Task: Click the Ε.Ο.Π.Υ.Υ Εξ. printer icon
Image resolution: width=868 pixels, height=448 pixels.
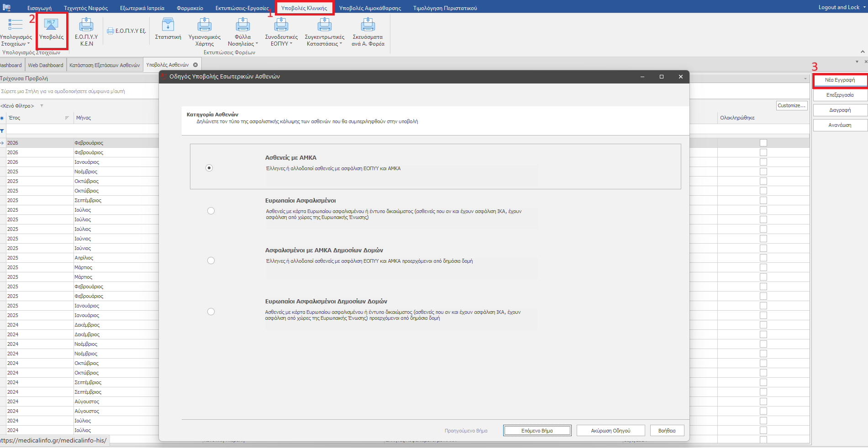Action: [110, 31]
